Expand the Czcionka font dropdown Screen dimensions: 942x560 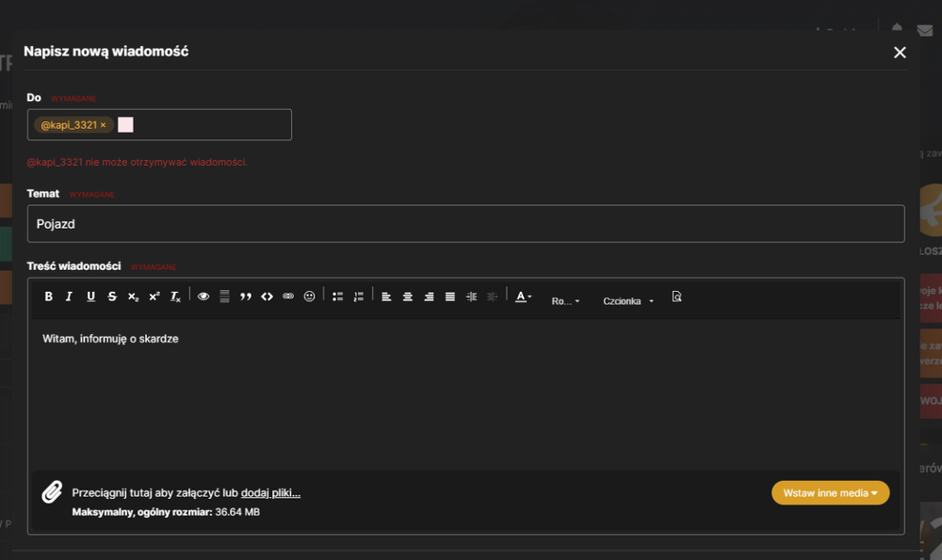(x=627, y=301)
